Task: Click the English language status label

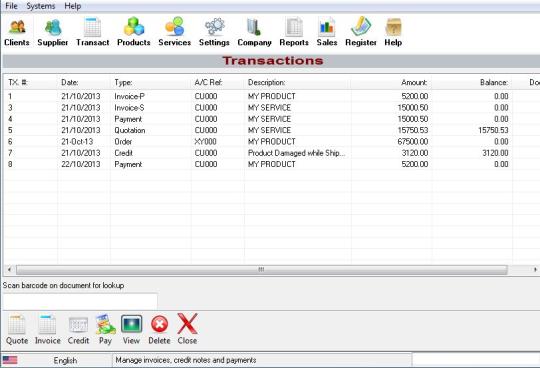Action: pos(65,360)
